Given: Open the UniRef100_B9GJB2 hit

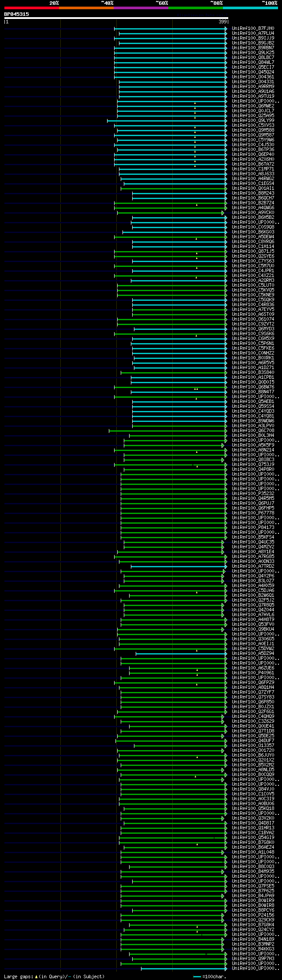Looking at the screenshot, I should tap(253, 43).
